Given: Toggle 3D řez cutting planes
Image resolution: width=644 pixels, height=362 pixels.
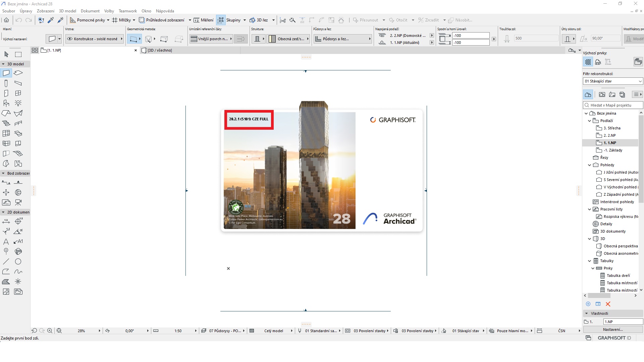Looking at the screenshot, I should (x=259, y=20).
